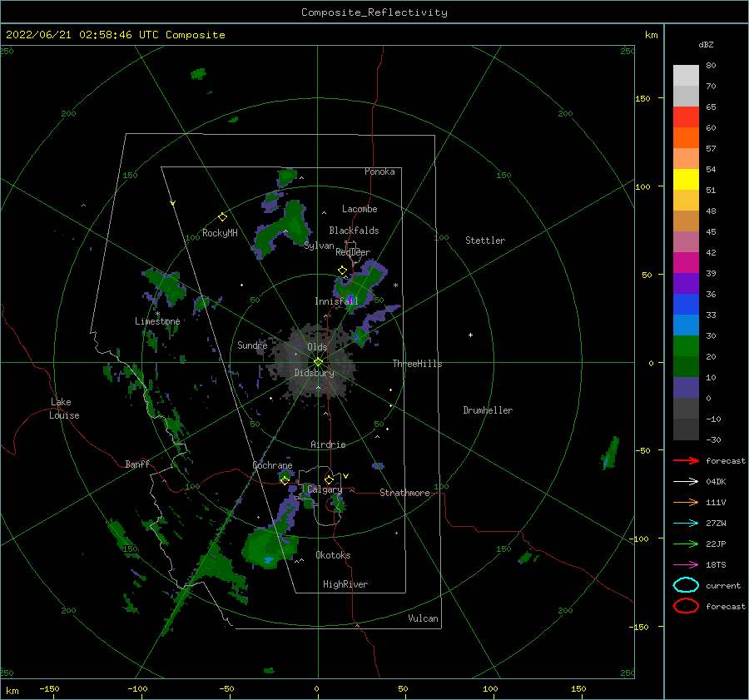Viewport: 749px width, 700px height.
Task: Pick the blue 36 dBZ color swatch
Action: [x=686, y=305]
